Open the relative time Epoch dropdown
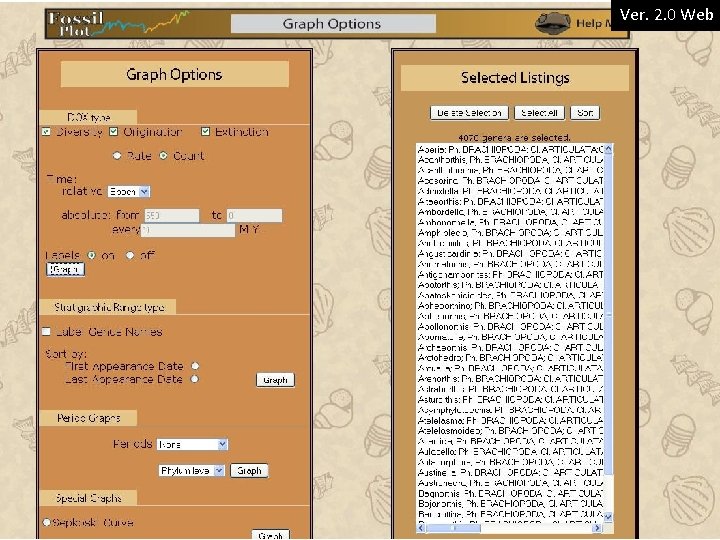720x540 pixels. point(129,191)
